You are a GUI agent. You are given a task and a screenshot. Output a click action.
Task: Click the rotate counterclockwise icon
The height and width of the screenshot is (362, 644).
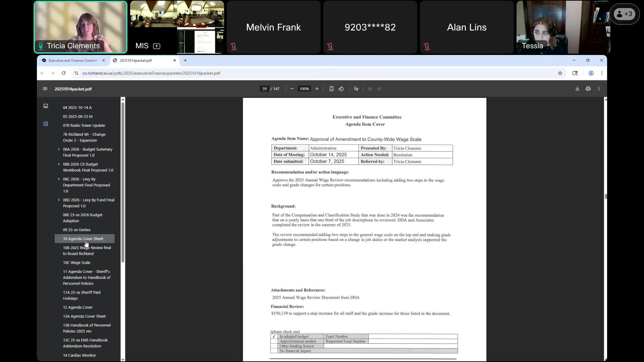point(341,89)
